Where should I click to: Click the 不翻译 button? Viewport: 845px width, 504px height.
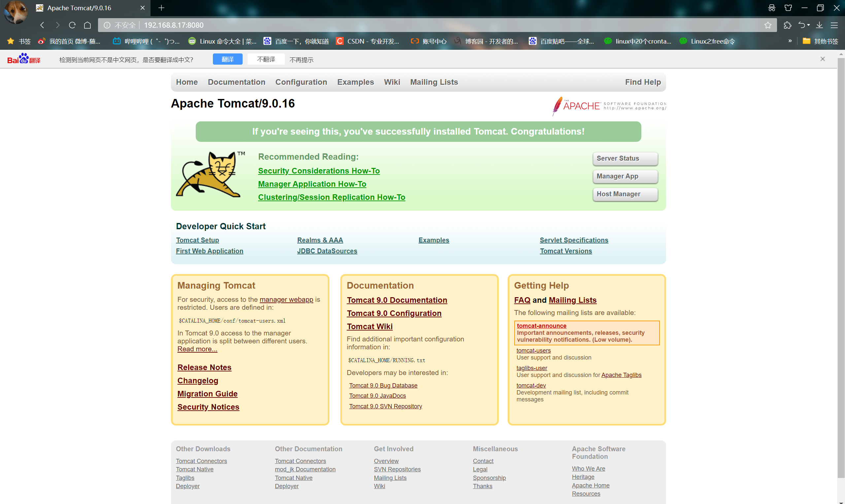click(x=266, y=59)
